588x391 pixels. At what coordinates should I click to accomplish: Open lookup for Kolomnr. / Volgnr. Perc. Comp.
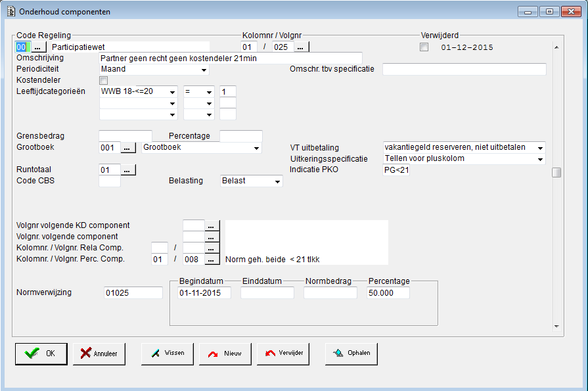click(x=212, y=260)
